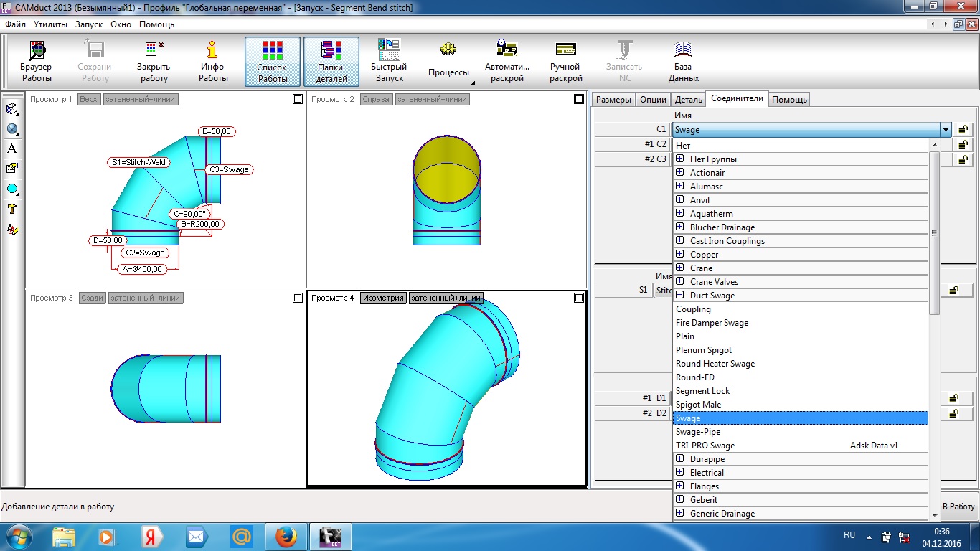Click the blue sphere icon in left toolbar
Viewport: 980px width, 551px height.
tap(12, 129)
